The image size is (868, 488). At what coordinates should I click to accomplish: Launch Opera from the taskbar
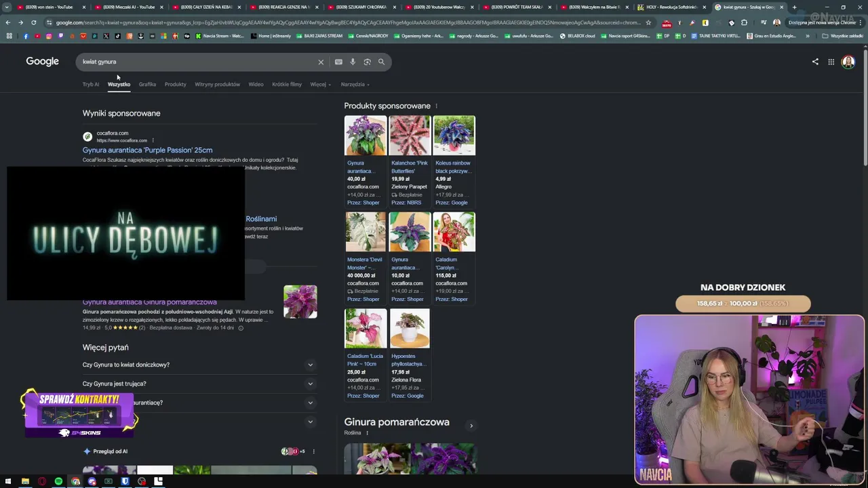[42, 482]
